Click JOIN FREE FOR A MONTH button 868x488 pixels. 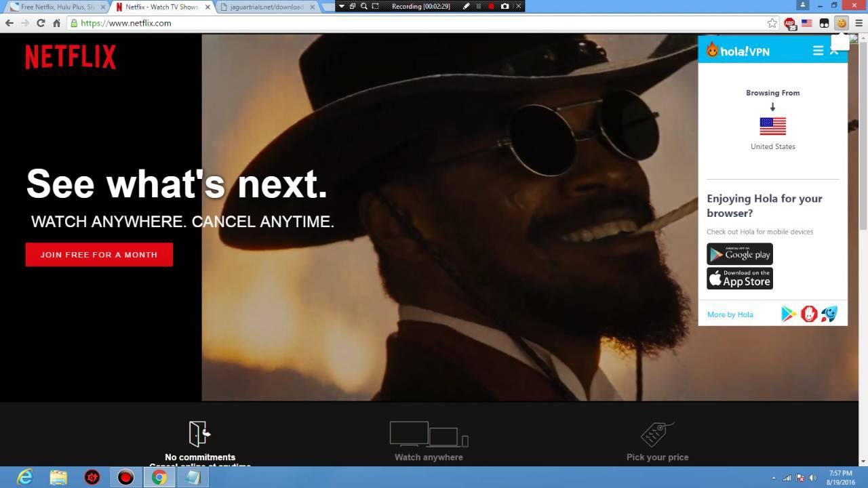point(99,255)
